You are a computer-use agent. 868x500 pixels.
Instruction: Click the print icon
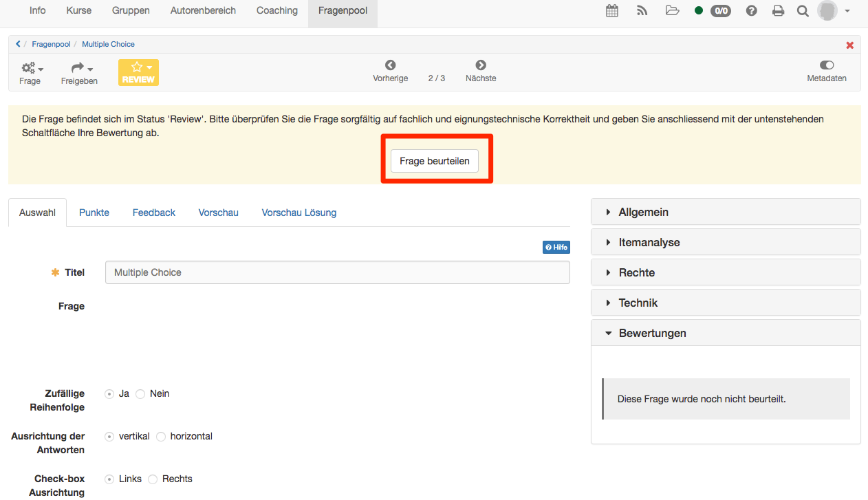click(x=778, y=11)
